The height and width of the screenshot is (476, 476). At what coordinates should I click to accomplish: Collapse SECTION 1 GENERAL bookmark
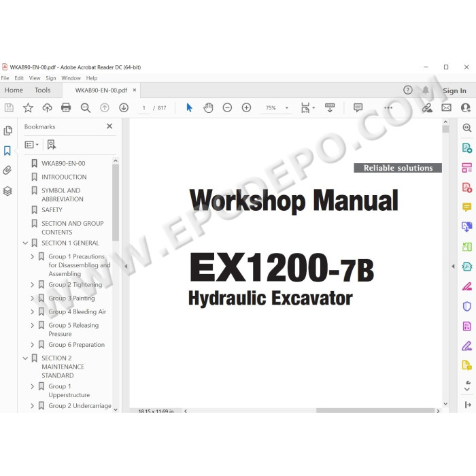click(x=26, y=243)
